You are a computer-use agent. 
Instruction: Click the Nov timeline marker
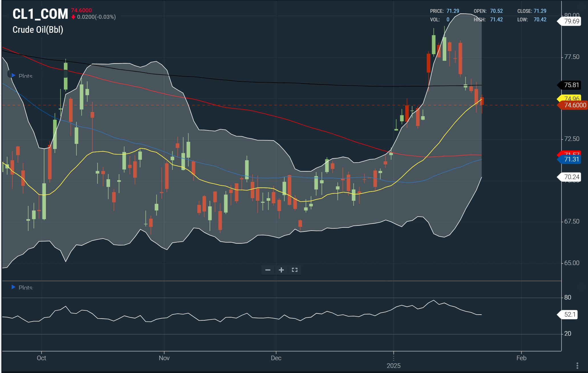point(164,358)
